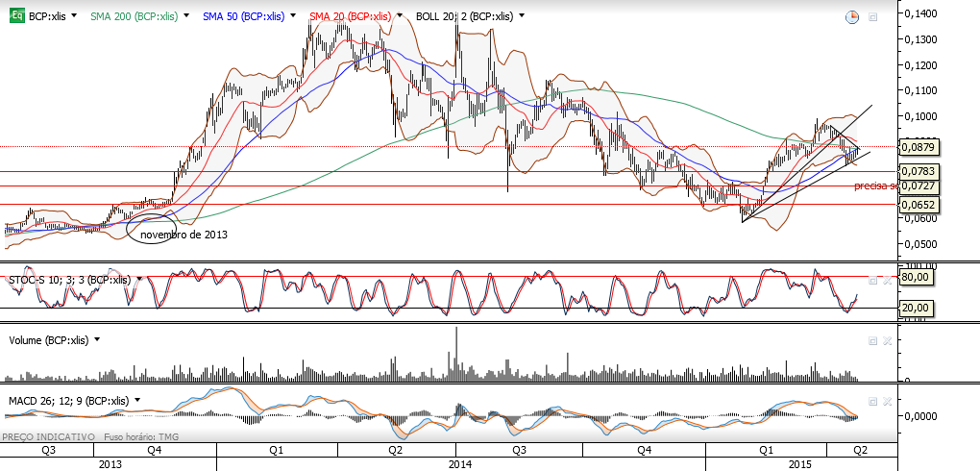The width and height of the screenshot is (980, 471).
Task: Open the BOLL 20; 2 indicator dropdown
Action: click(522, 17)
